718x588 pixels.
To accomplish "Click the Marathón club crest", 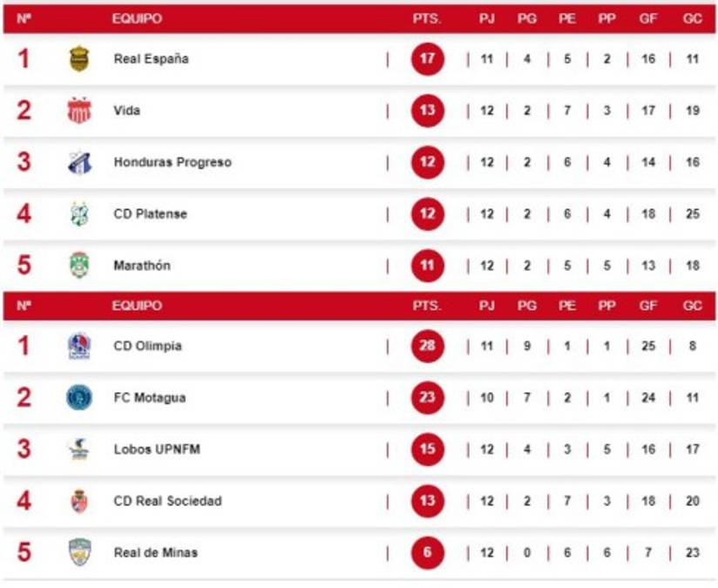I will point(79,265).
